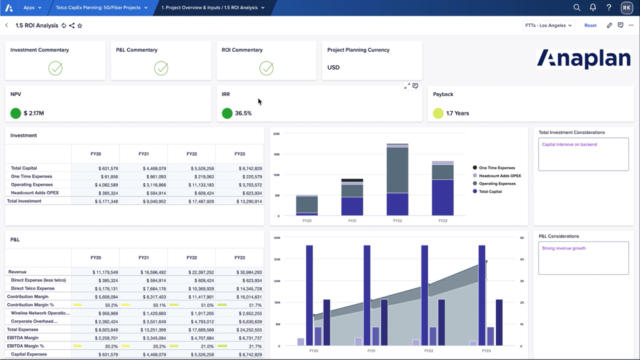The width and height of the screenshot is (640, 360).
Task: Click the USD project planning currency value
Action: 333,67
